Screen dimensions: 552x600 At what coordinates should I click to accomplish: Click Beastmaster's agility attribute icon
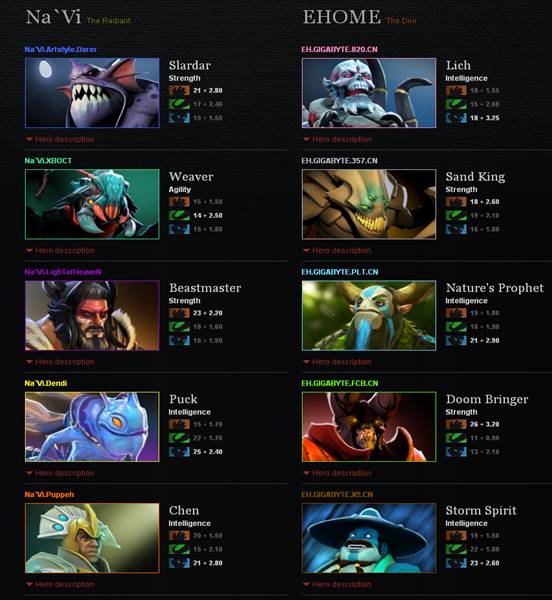[179, 326]
